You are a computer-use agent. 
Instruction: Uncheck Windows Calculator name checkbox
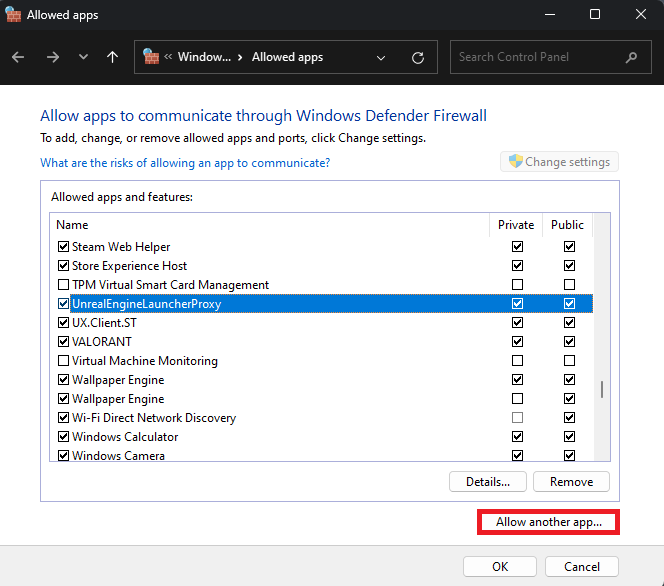coord(63,437)
